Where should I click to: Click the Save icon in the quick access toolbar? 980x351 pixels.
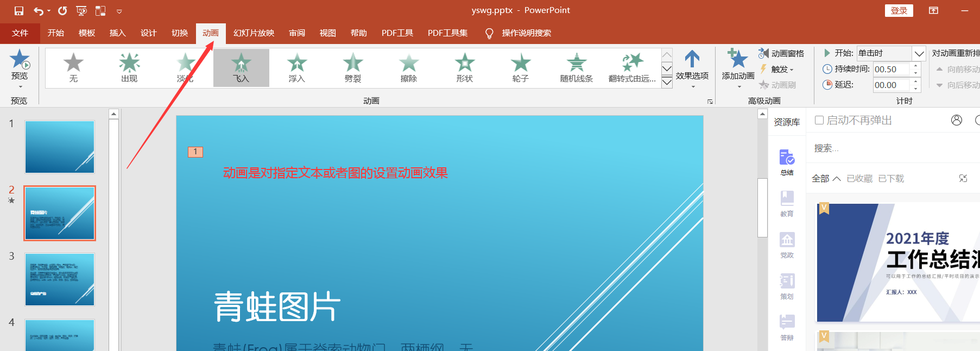(19, 11)
